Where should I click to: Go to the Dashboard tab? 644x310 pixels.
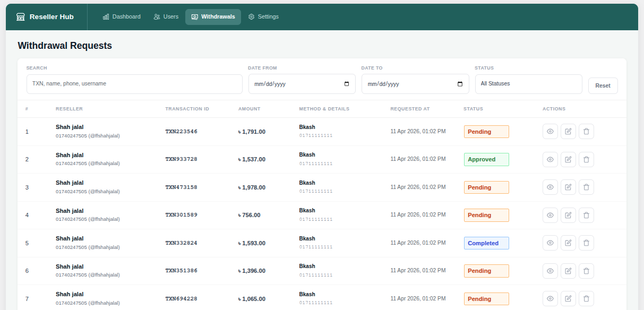point(122,17)
